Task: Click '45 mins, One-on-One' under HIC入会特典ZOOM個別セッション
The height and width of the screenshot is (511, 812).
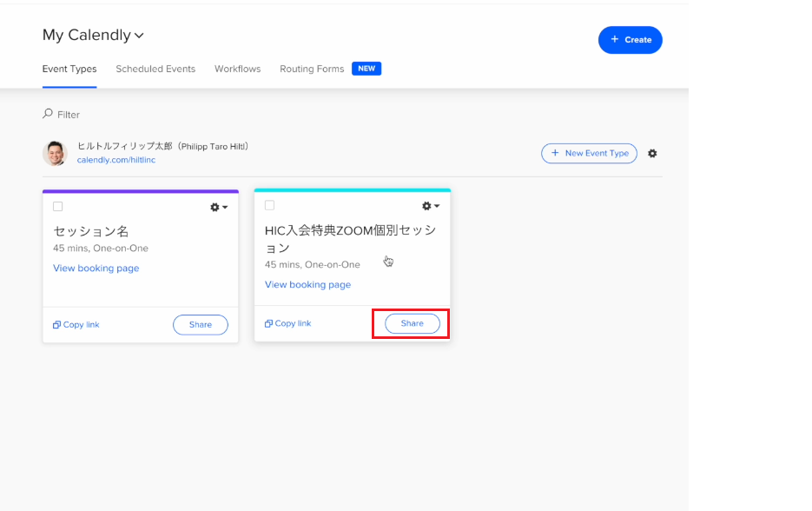Action: [313, 265]
